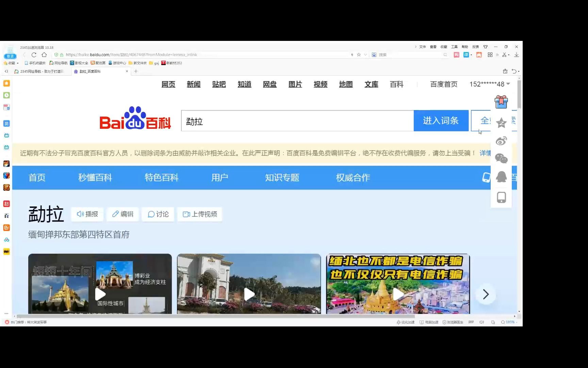
Task: Select the 知识专题 navigation tab
Action: pyautogui.click(x=282, y=178)
